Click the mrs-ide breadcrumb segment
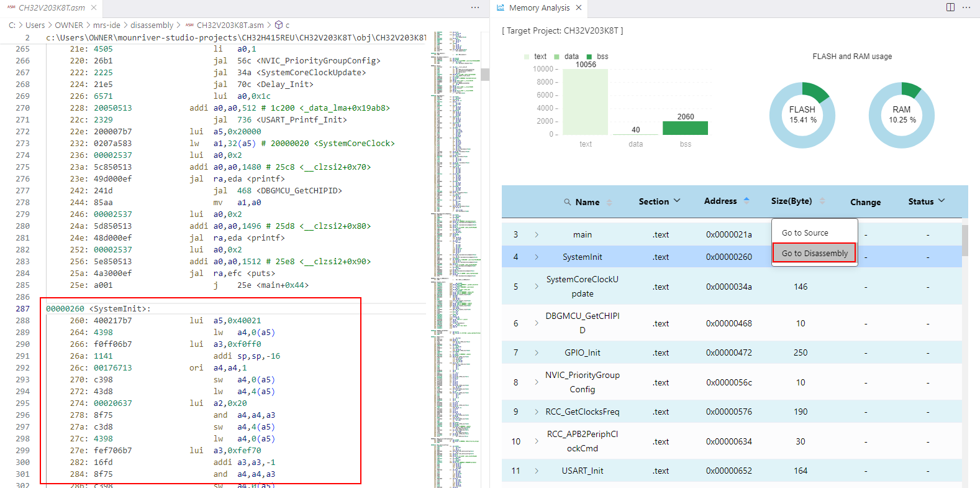Image resolution: width=980 pixels, height=488 pixels. pos(107,25)
